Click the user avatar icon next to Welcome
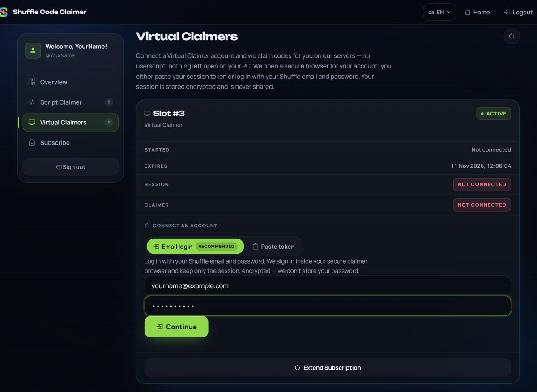Viewport: 537px width, 392px height. tap(33, 51)
